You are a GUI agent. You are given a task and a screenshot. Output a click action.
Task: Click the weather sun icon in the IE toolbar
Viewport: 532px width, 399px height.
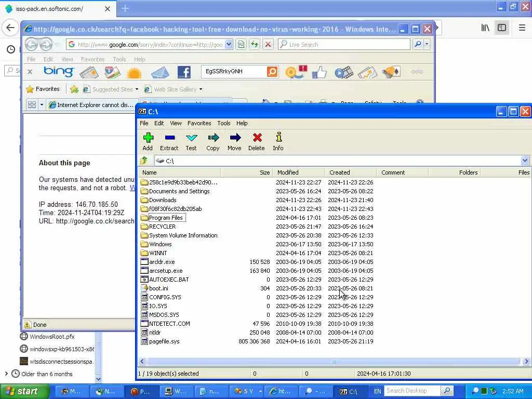coord(135,73)
